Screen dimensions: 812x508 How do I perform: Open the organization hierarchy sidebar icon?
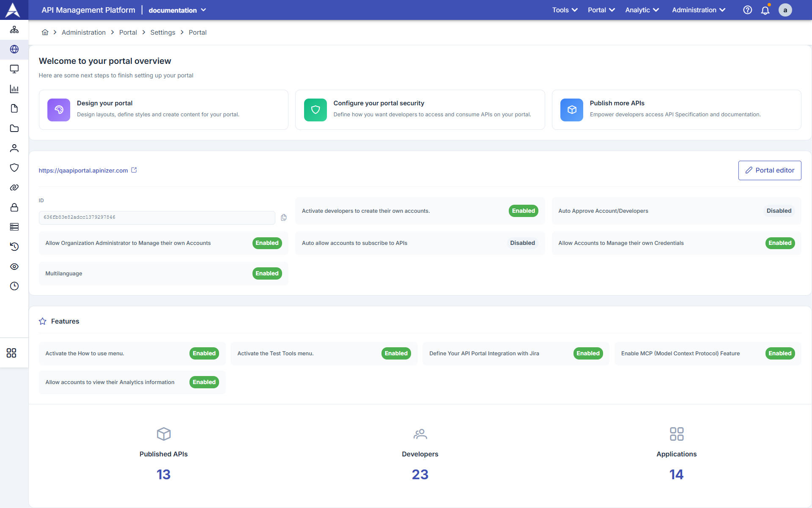tap(14, 29)
